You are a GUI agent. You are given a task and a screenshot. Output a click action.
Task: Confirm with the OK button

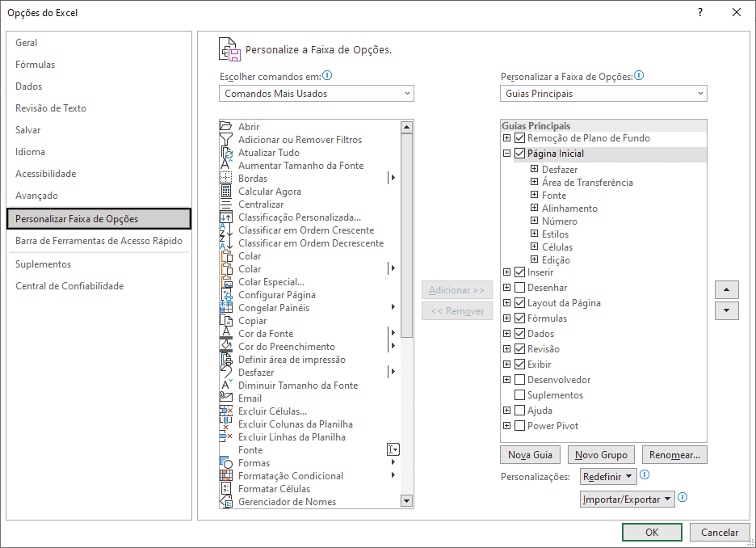coord(652,532)
